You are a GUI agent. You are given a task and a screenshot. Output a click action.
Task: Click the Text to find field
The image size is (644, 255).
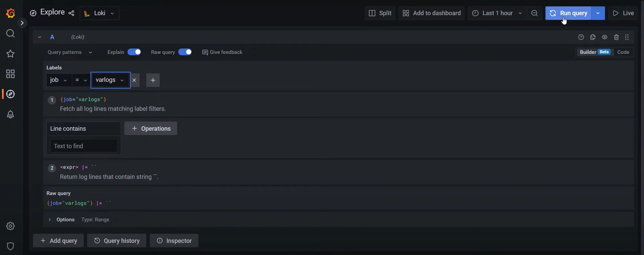pos(84,146)
